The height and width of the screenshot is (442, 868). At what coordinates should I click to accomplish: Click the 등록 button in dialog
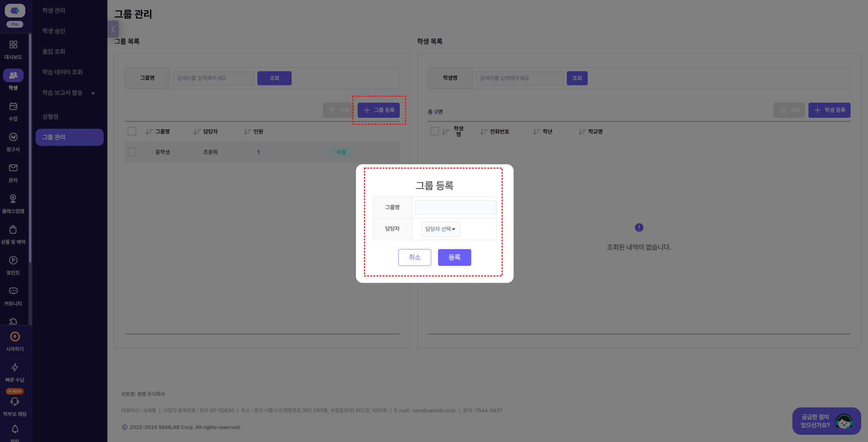[x=454, y=257]
